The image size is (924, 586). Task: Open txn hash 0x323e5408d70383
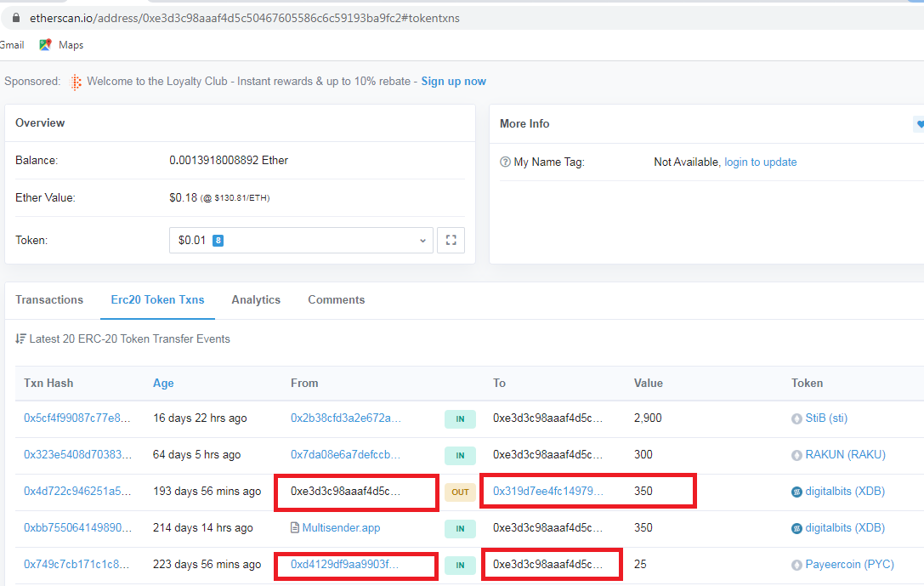(x=78, y=454)
